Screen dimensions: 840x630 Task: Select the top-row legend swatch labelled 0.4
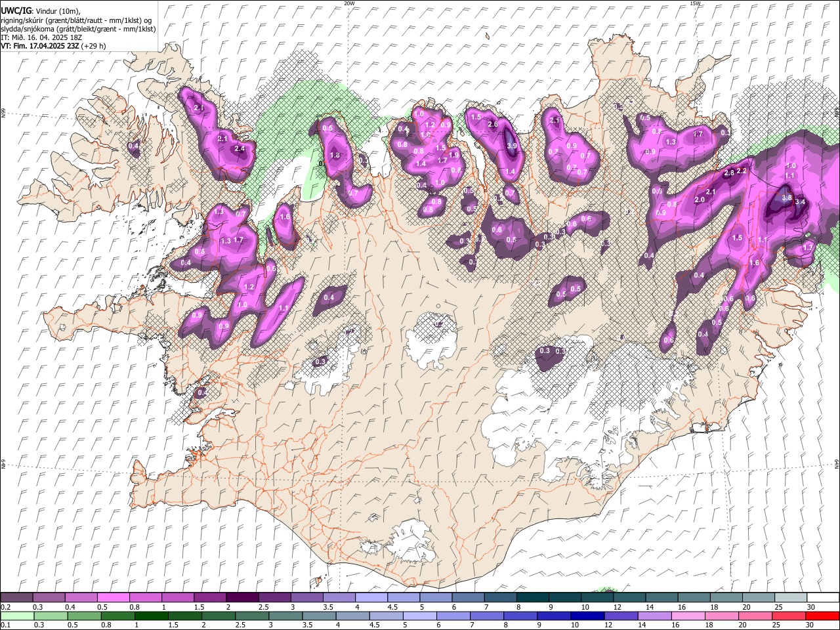pyautogui.click(x=81, y=597)
